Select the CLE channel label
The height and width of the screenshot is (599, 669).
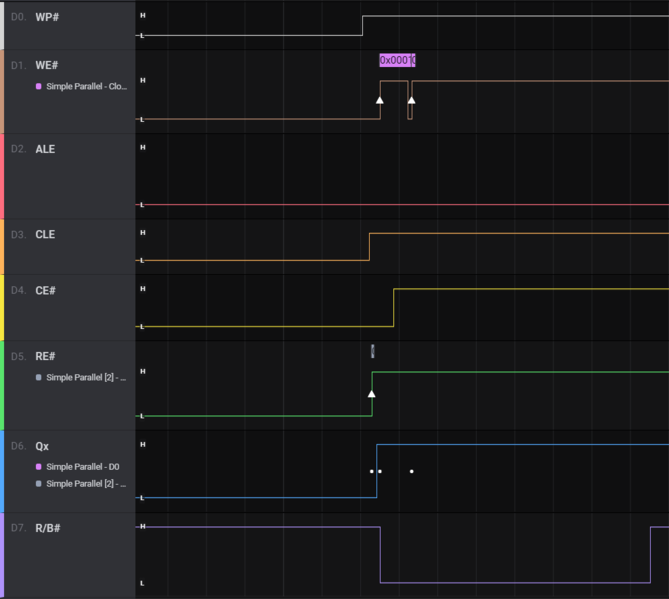point(45,235)
